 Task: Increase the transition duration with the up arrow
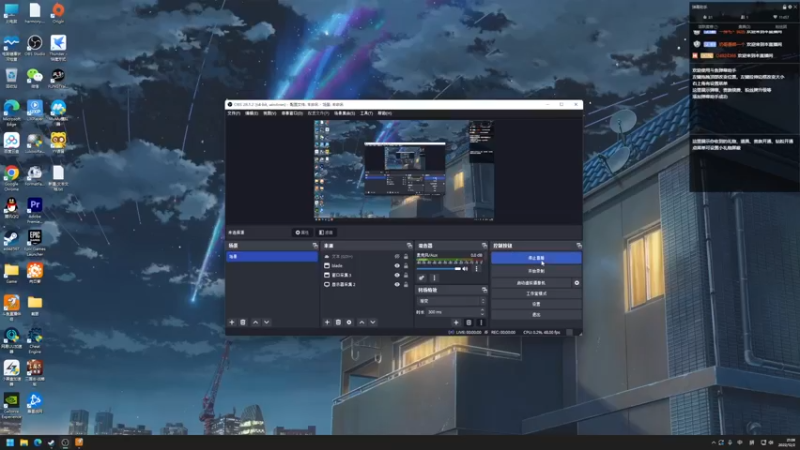pos(483,310)
